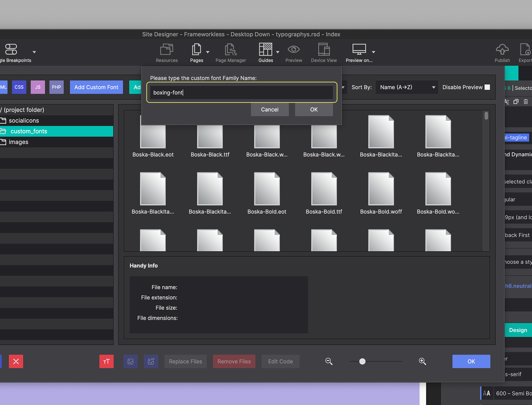Click the zoom in magnifier icon
The height and width of the screenshot is (405, 532).
[422, 361]
